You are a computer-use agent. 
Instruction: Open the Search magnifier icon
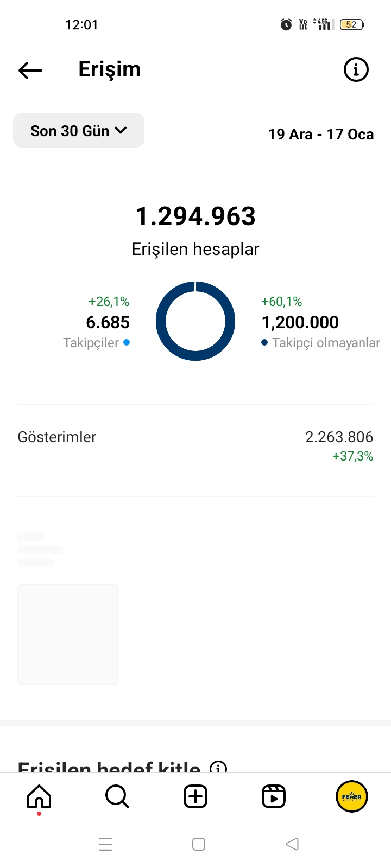pyautogui.click(x=117, y=796)
